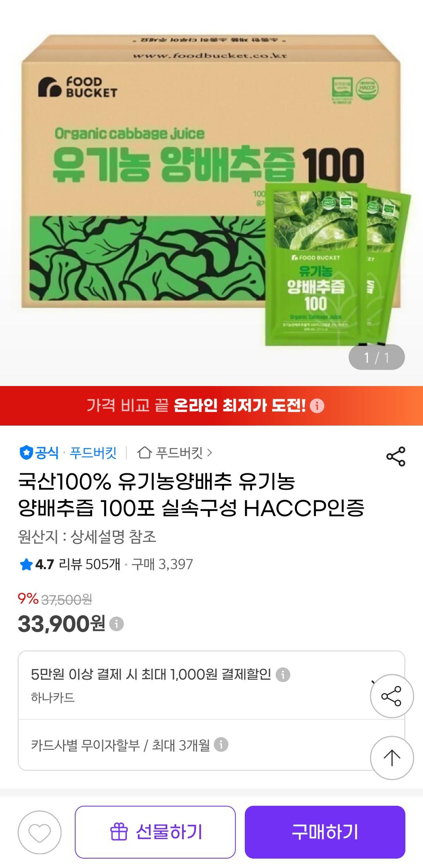This screenshot has height=868, width=423.
Task: Tap the blue 공식 official badge
Action: pyautogui.click(x=39, y=453)
